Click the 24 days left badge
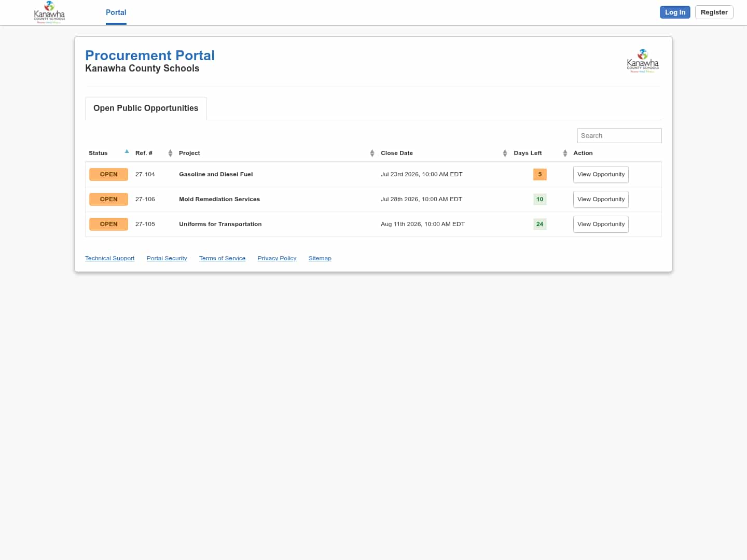The width and height of the screenshot is (747, 560). point(540,224)
